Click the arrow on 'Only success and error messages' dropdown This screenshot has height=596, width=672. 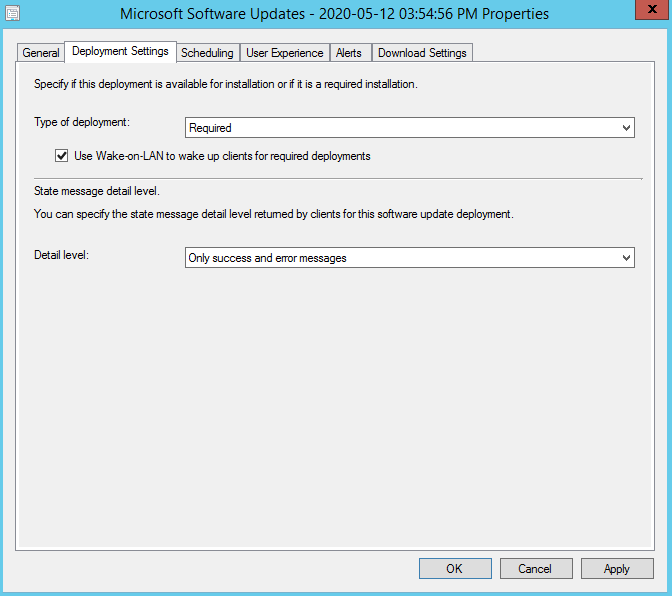click(626, 258)
